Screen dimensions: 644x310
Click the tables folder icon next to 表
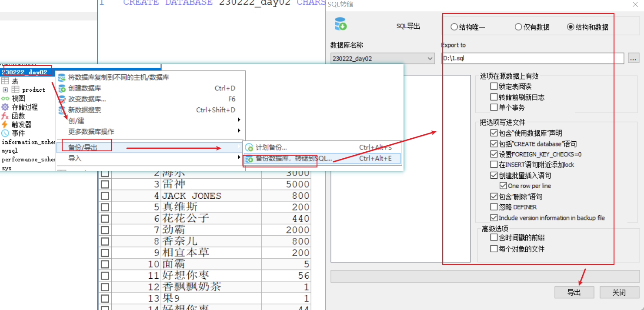(5, 81)
